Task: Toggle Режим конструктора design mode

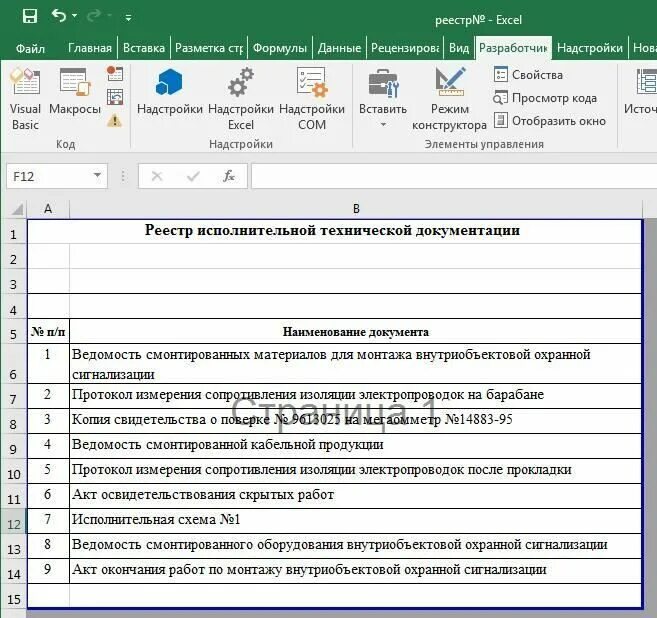Action: click(450, 99)
